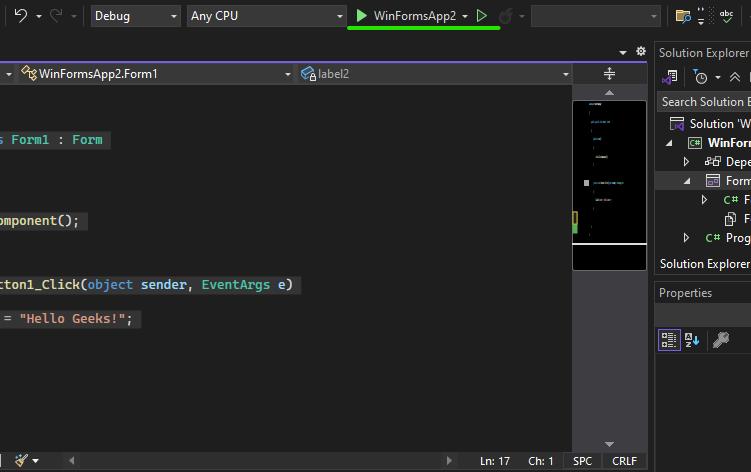
Task: Select the WinForms project C# icon
Action: pyautogui.click(x=694, y=143)
